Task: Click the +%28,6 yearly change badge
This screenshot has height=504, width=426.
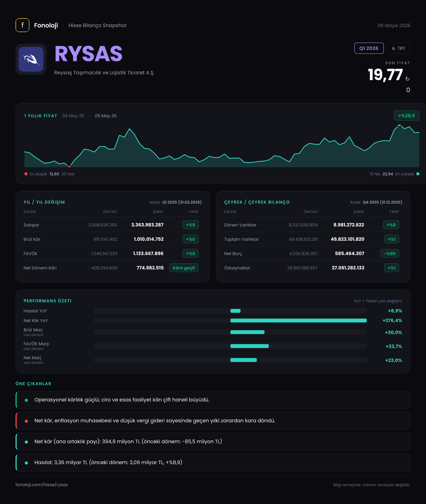Action: (406, 116)
